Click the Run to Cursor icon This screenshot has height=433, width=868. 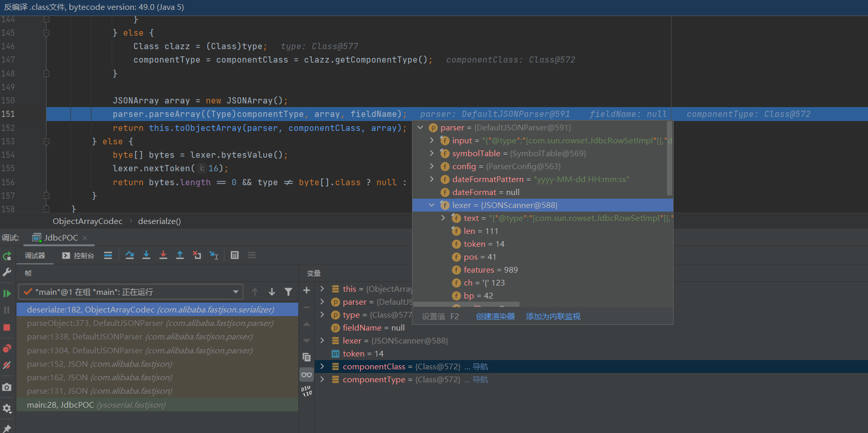(x=214, y=255)
